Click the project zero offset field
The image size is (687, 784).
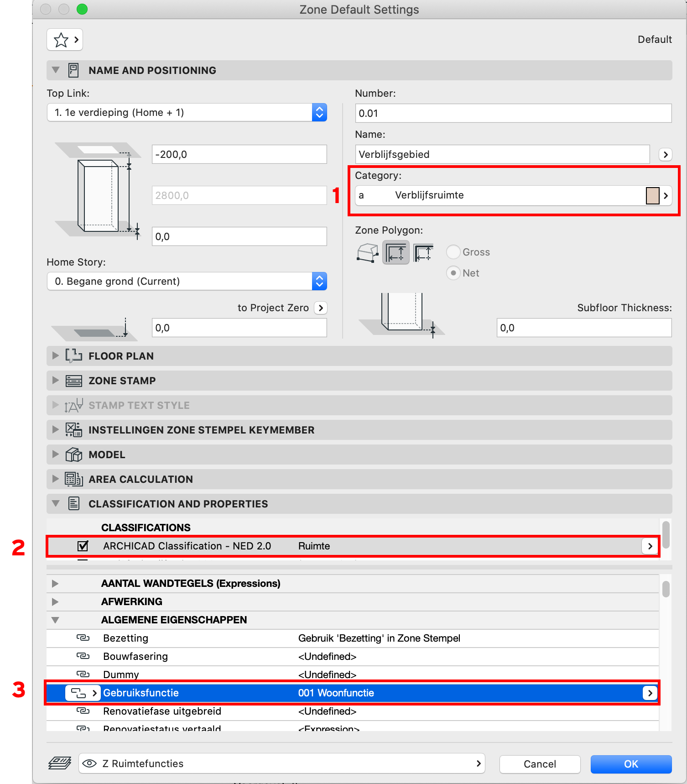point(239,328)
